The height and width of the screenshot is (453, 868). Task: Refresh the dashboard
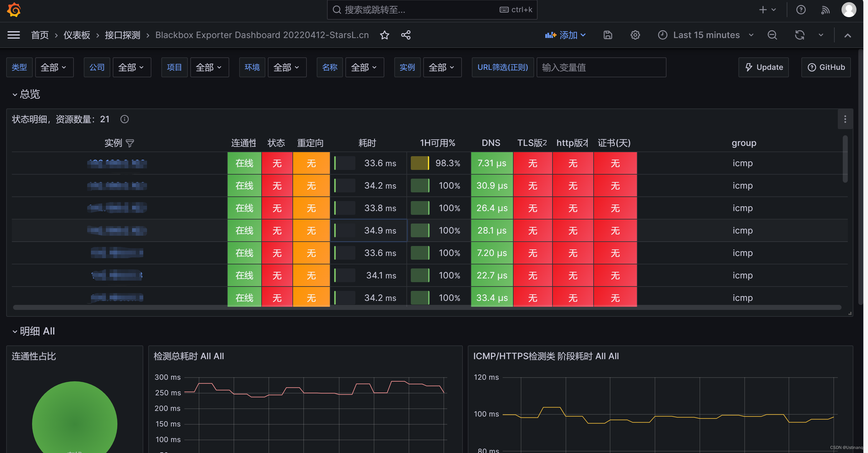tap(799, 35)
